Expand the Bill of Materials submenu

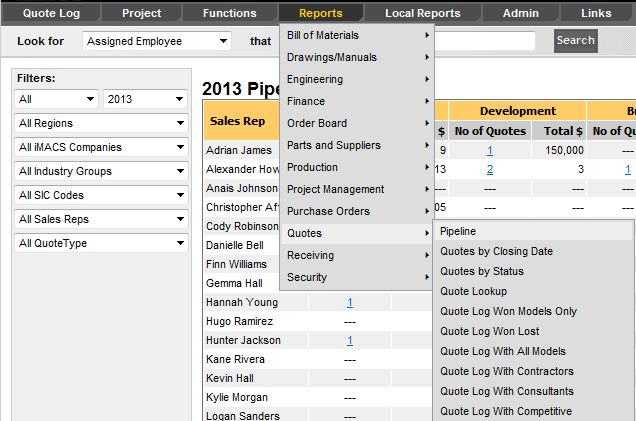pyautogui.click(x=357, y=35)
